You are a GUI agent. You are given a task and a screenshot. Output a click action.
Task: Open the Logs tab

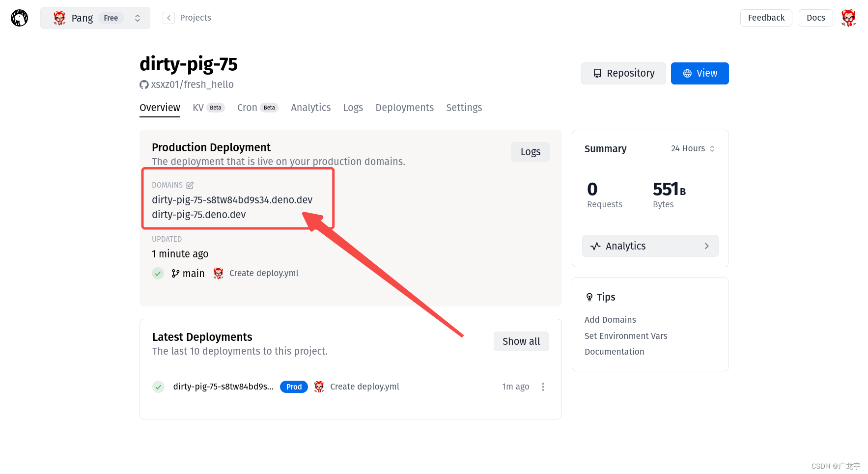[353, 108]
